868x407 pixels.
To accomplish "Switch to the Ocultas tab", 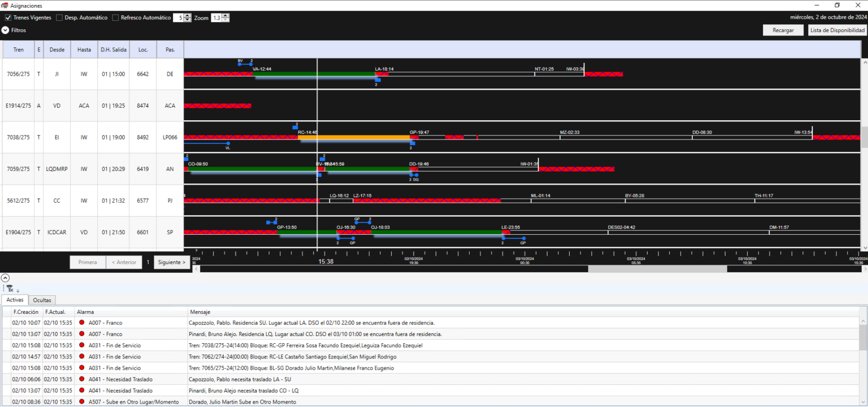I will pyautogui.click(x=42, y=300).
